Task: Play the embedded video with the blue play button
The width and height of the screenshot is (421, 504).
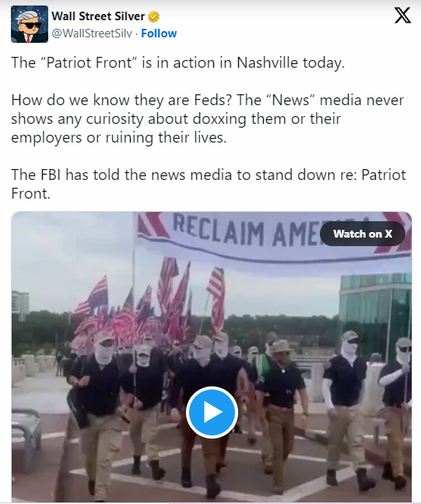Action: coord(212,412)
